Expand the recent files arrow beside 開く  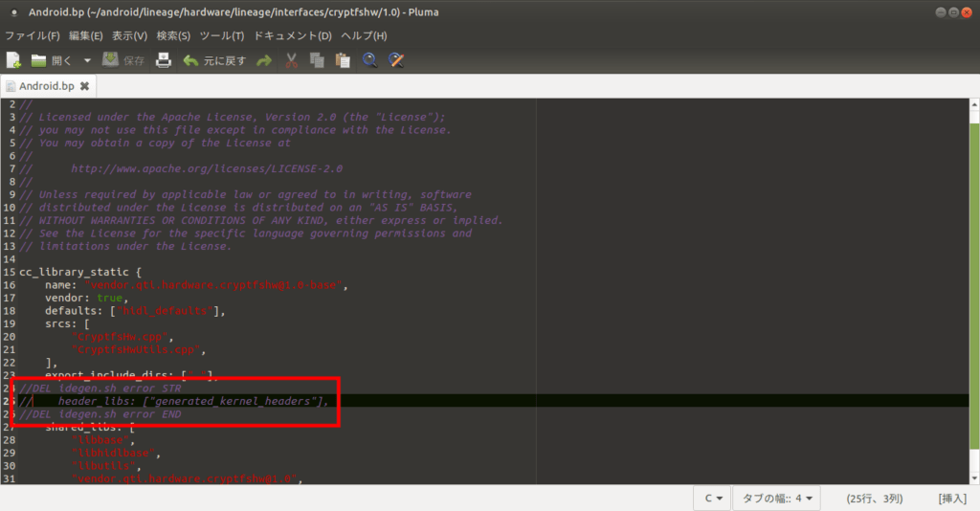(x=87, y=60)
